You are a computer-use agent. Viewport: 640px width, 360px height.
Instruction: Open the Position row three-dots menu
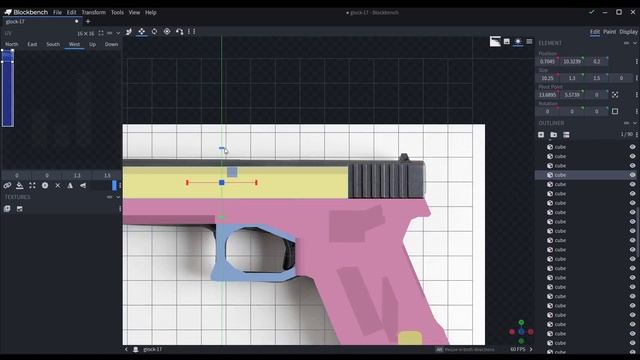coord(636,61)
